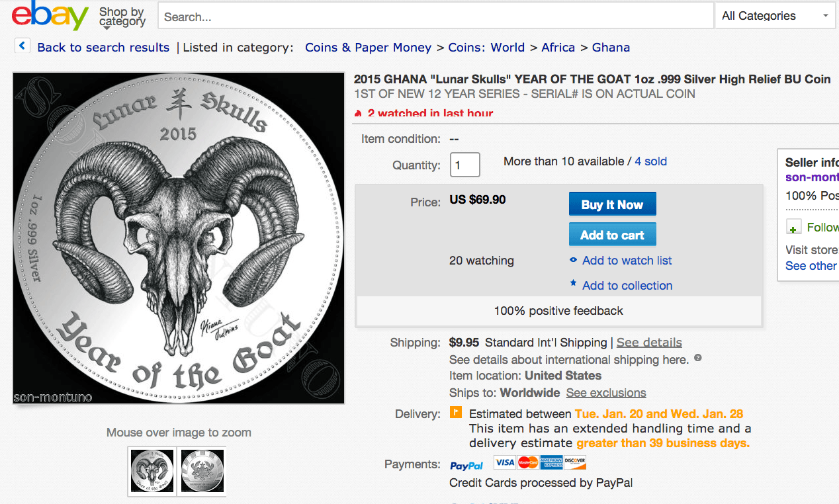The width and height of the screenshot is (839, 504).
Task: Go to the Ghana category breadcrumb
Action: (611, 48)
